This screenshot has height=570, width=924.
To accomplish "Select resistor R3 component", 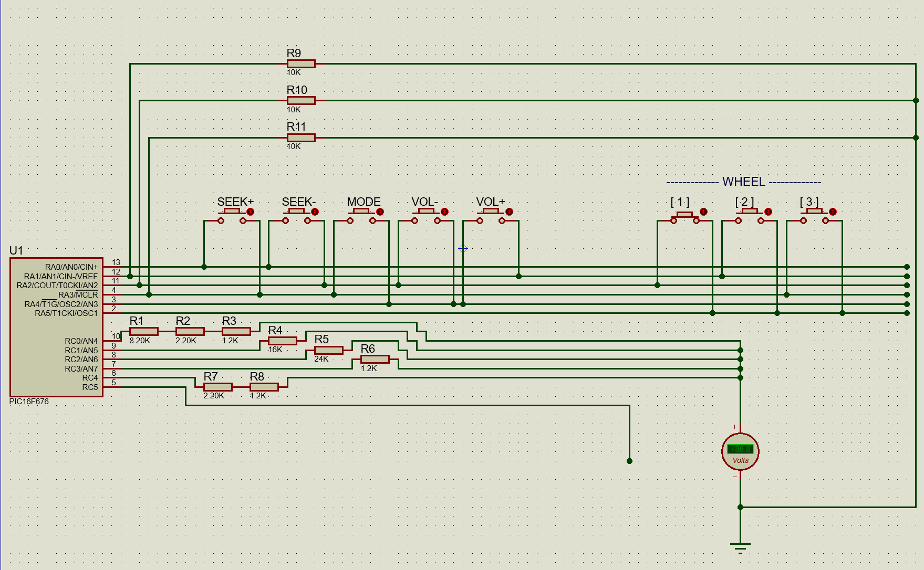I will [x=236, y=331].
